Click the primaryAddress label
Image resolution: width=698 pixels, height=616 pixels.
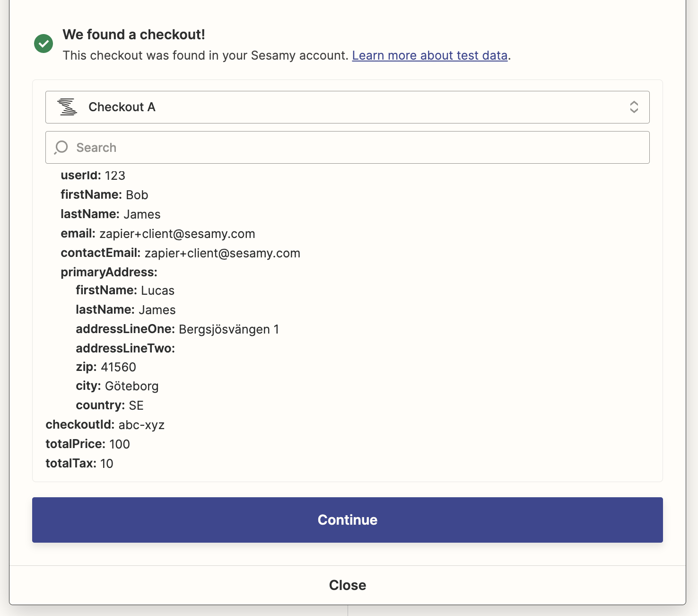[109, 272]
